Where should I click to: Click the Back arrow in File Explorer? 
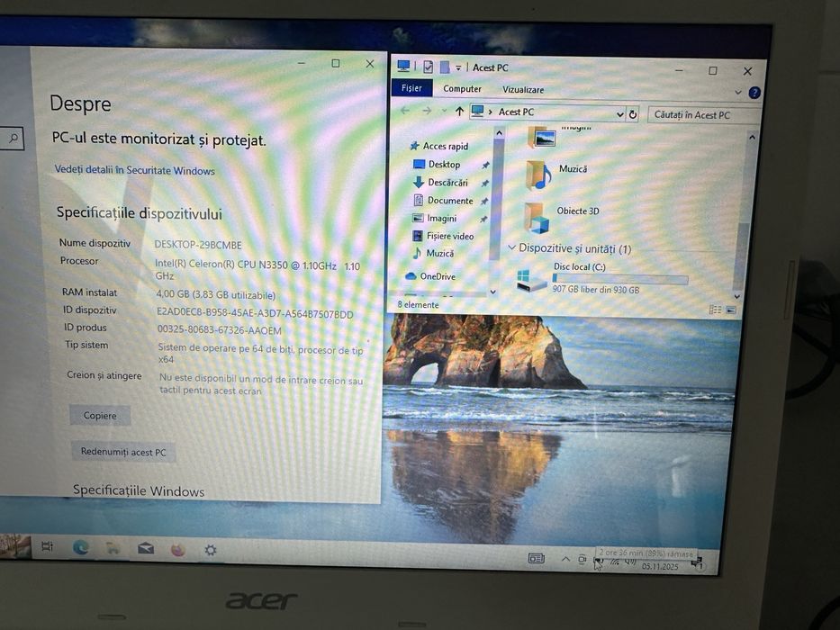[x=405, y=111]
